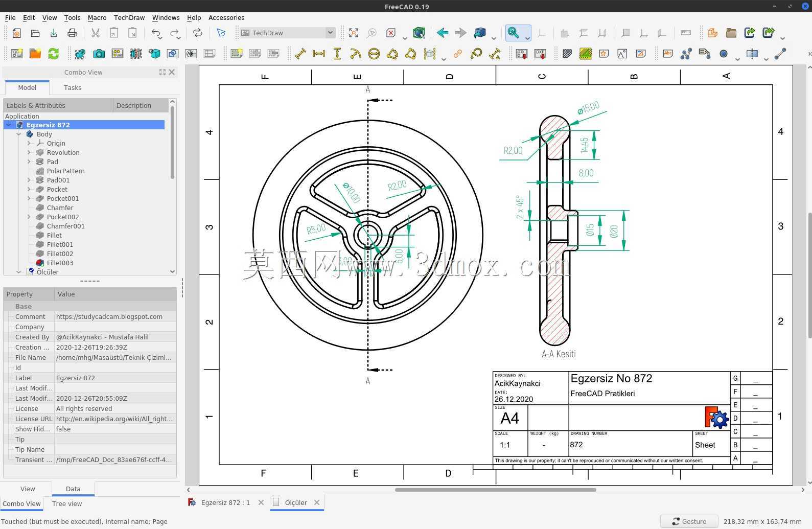Close the Ölçüler document tab
The height and width of the screenshot is (529, 812).
click(x=317, y=503)
